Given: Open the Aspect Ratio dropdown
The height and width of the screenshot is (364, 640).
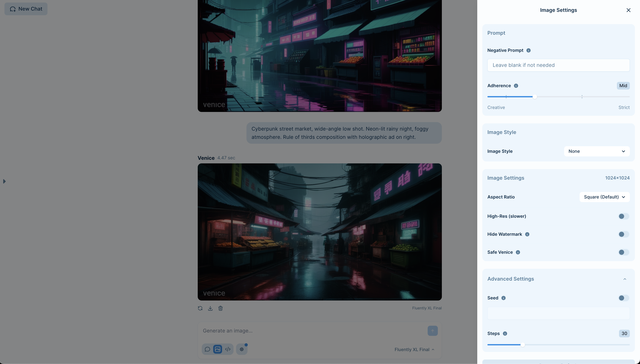Looking at the screenshot, I should coord(604,197).
